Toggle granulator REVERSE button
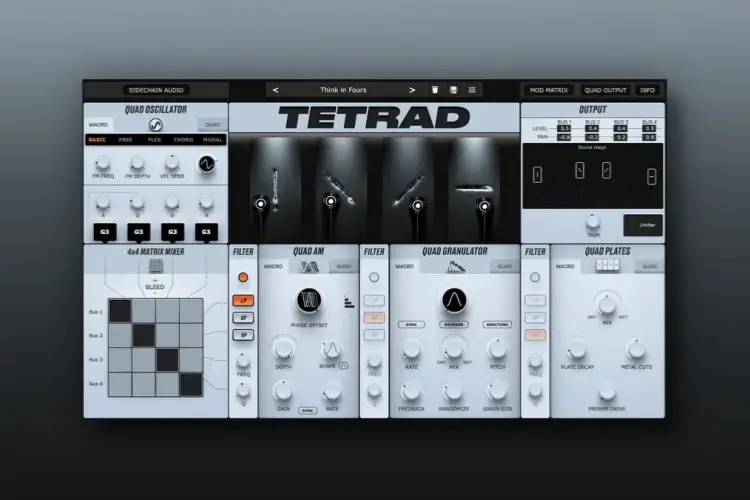This screenshot has height=500, width=750. point(454,324)
